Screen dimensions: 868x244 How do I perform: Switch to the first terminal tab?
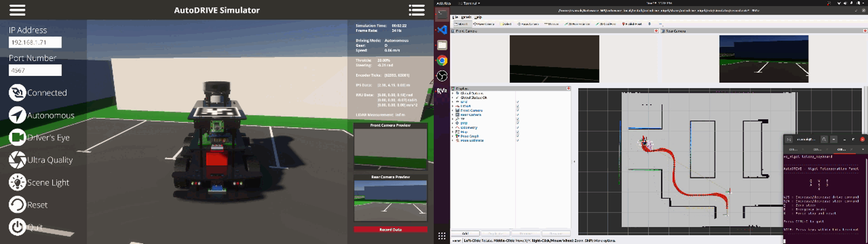click(x=795, y=149)
